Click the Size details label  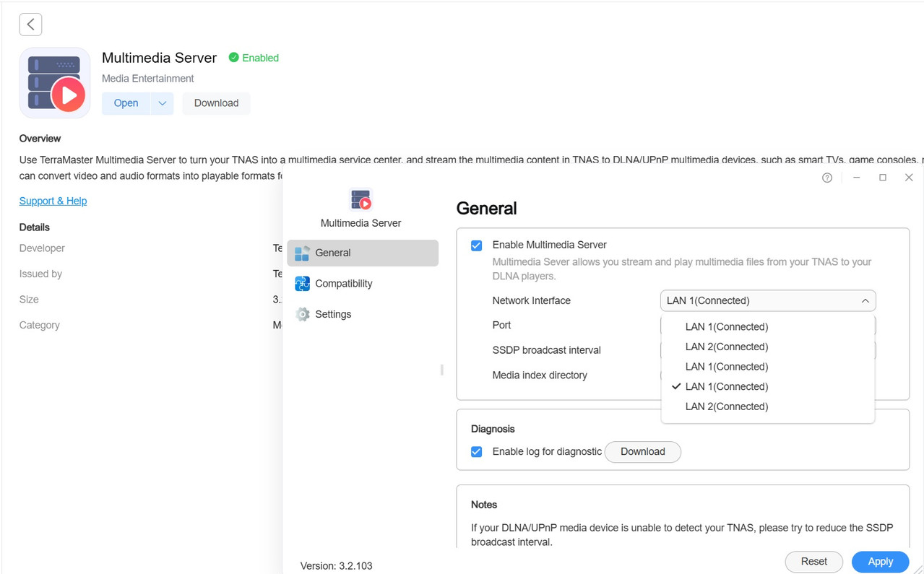[29, 300]
